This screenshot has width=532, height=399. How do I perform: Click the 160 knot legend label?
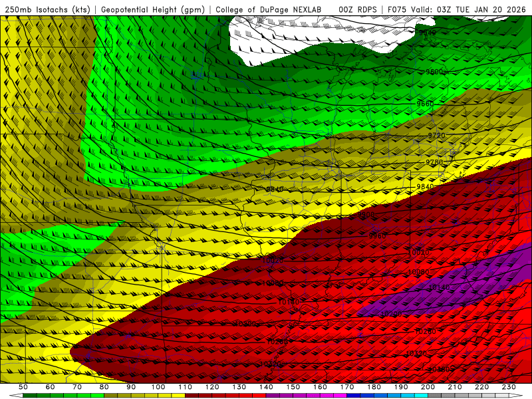coord(321,387)
